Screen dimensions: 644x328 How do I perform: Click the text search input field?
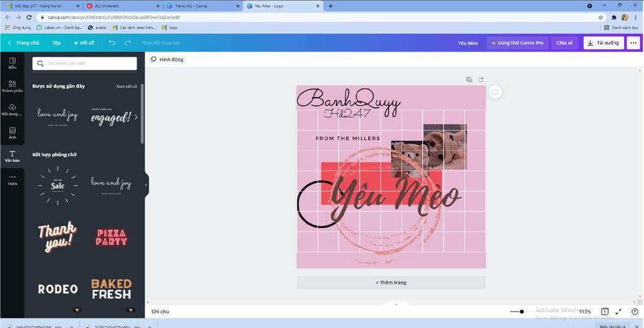click(x=85, y=64)
